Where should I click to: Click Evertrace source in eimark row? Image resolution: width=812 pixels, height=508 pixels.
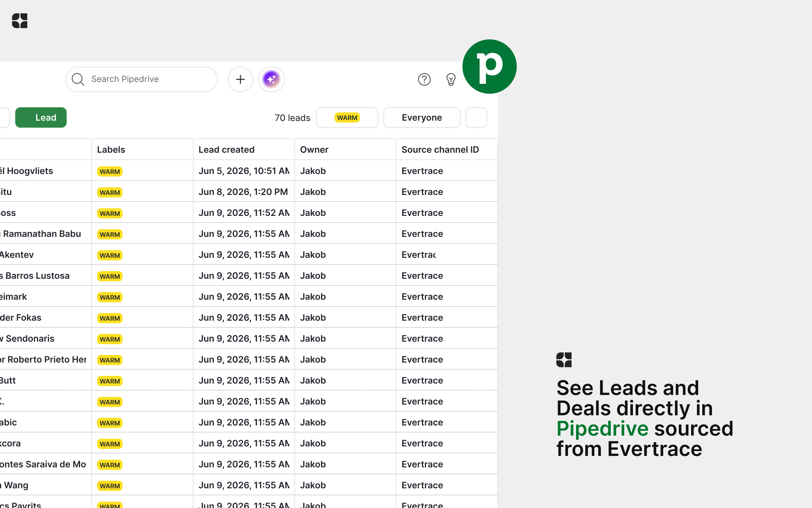tap(422, 297)
